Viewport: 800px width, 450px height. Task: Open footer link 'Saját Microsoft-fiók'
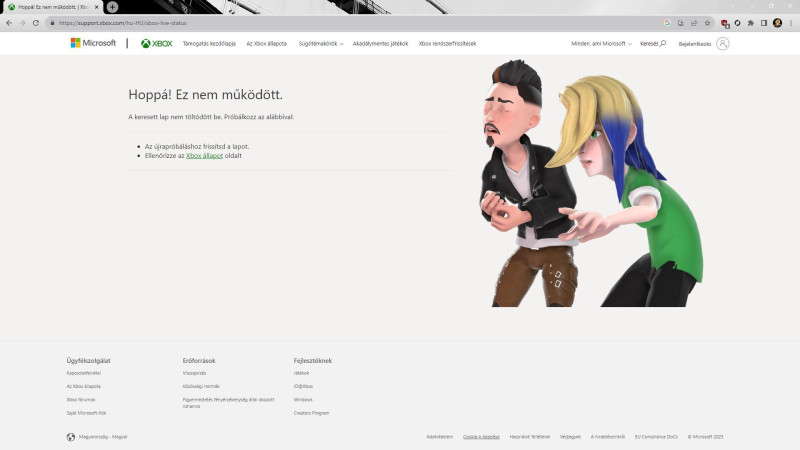coord(86,413)
